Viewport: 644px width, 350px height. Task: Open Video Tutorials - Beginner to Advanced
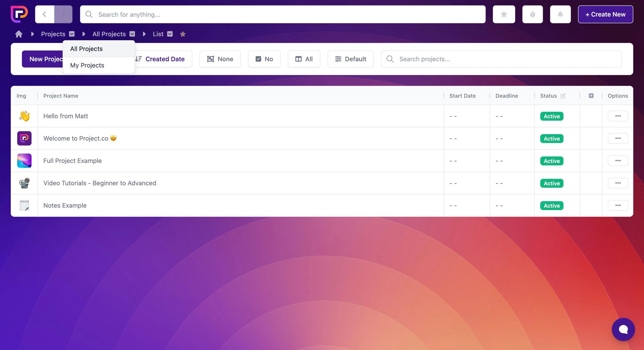[100, 183]
